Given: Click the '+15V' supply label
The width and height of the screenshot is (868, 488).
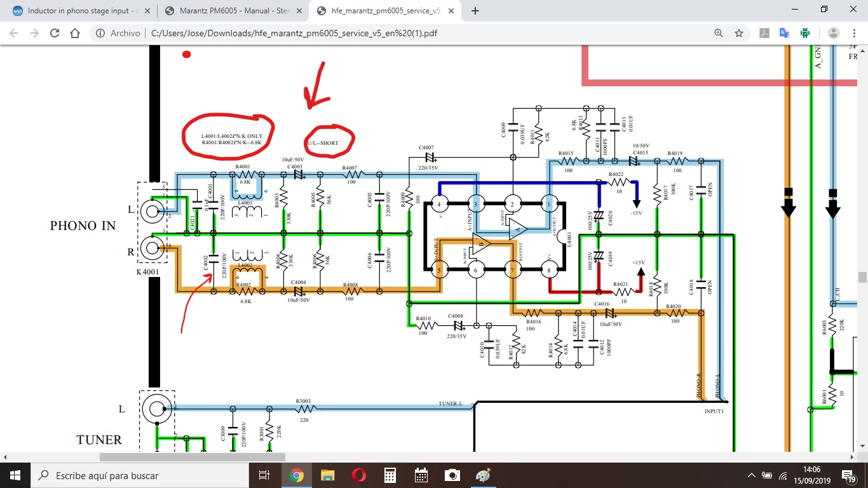Looking at the screenshot, I should tap(639, 262).
